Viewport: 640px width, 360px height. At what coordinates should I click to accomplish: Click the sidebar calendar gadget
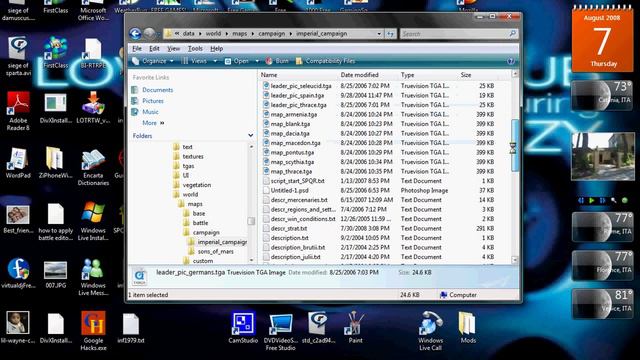point(602,40)
